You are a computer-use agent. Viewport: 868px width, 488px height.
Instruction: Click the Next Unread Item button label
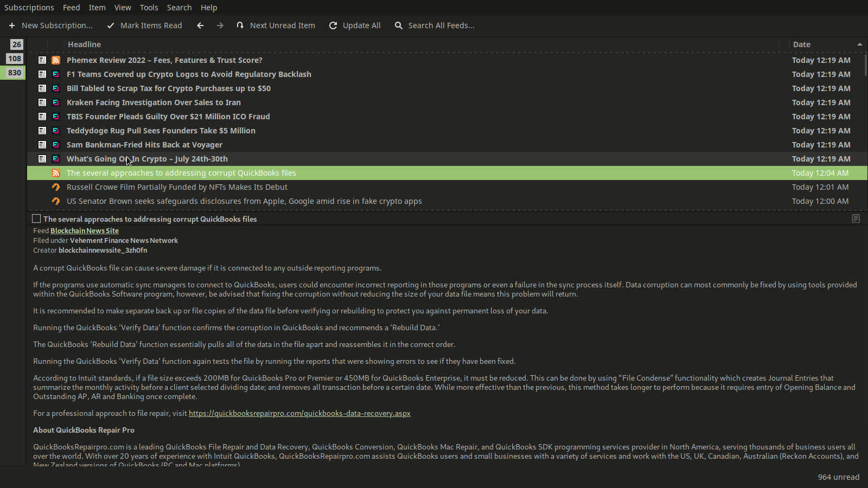click(282, 25)
